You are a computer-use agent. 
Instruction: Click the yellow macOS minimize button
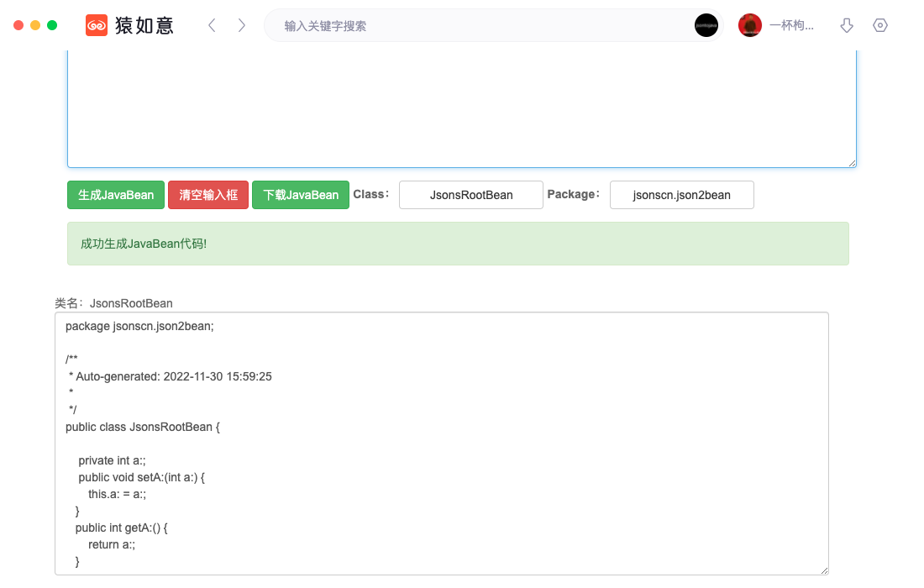pos(35,25)
